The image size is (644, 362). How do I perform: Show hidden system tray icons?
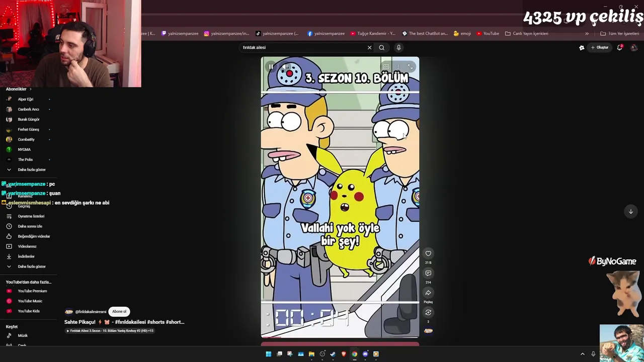[583, 354]
